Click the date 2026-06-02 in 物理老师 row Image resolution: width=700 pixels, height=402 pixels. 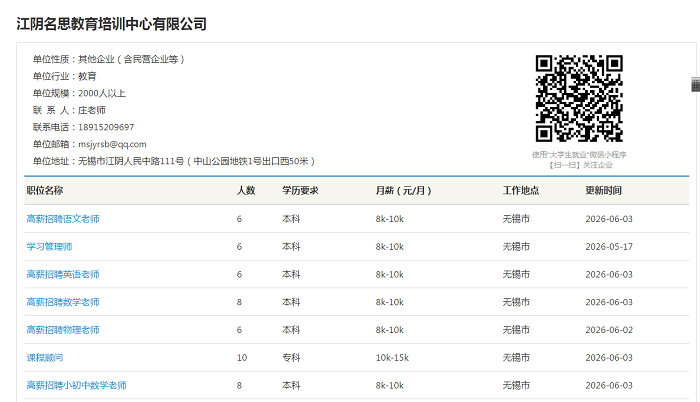click(x=609, y=330)
